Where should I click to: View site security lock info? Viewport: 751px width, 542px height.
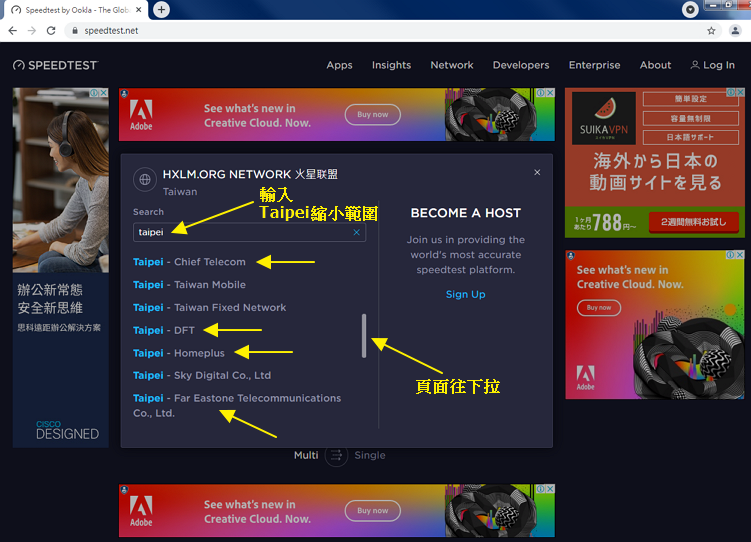pyautogui.click(x=75, y=31)
